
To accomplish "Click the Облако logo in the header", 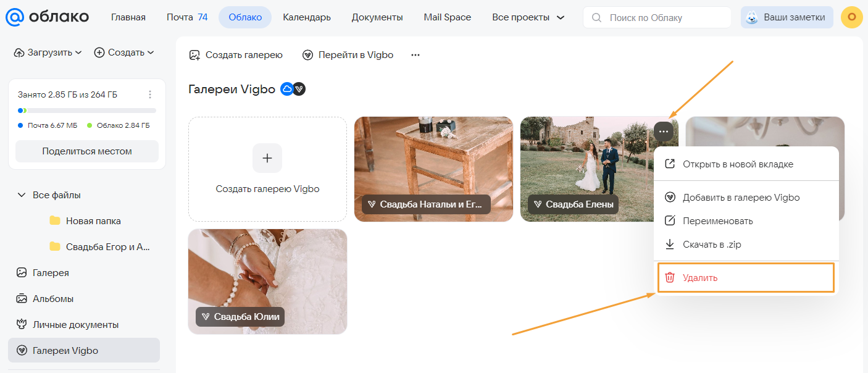I will 48,17.
